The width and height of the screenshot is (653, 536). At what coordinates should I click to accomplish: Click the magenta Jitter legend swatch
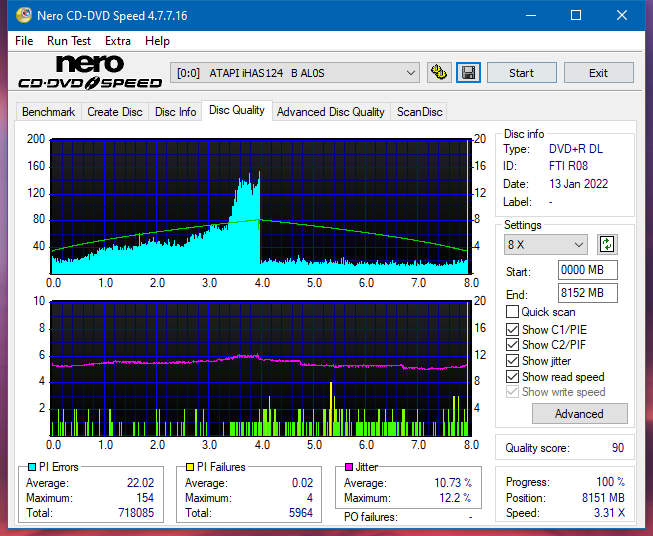point(349,467)
